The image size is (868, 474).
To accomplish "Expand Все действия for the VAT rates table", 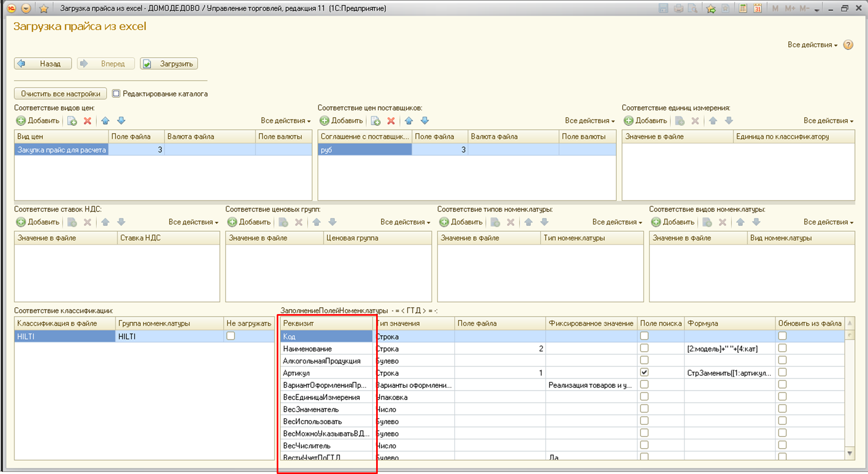I will coord(193,222).
